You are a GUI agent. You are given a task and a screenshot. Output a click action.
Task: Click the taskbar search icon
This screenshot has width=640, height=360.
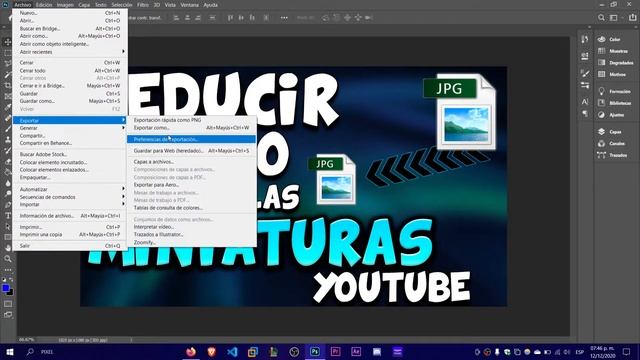[30, 351]
